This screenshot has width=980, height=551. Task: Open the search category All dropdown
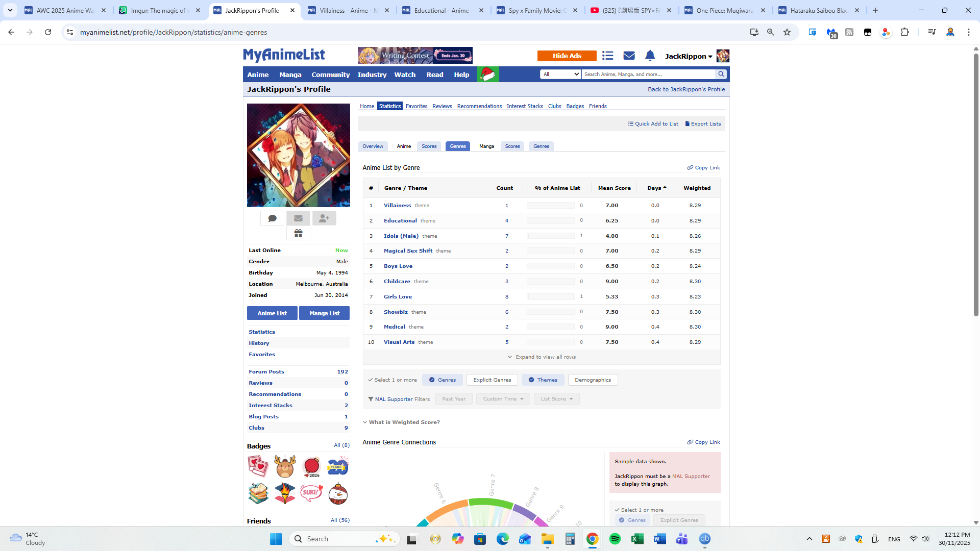pyautogui.click(x=560, y=74)
